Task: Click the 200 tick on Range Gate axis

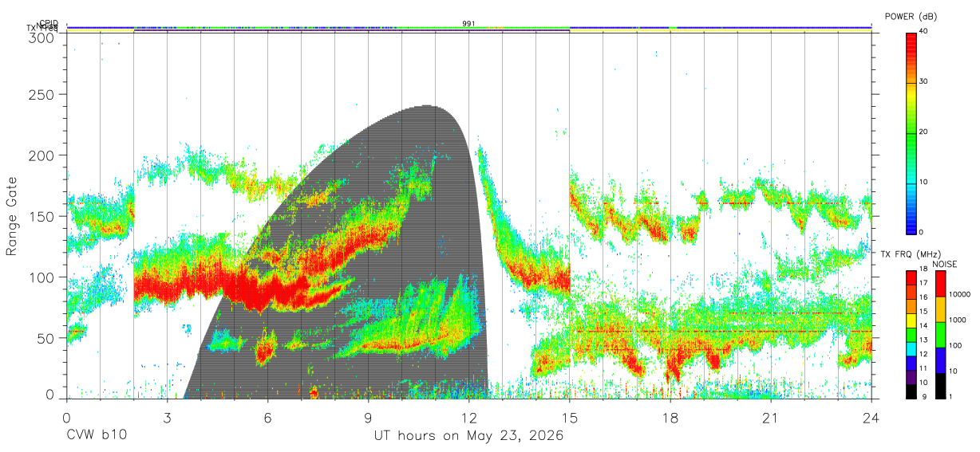Action: (42, 155)
